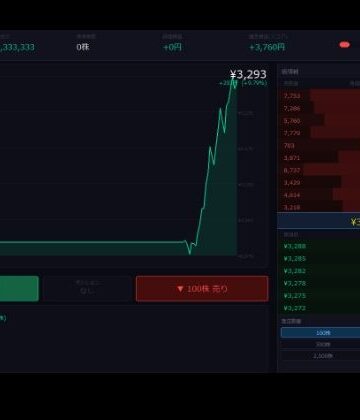This screenshot has width=360, height=420.
Task: Choose the middle order quantity option
Action: (x=320, y=344)
